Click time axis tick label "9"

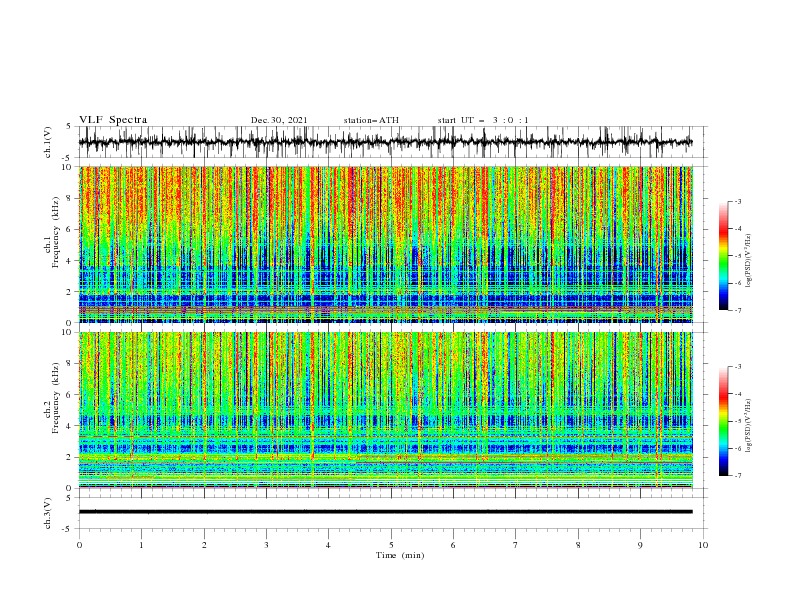click(640, 545)
